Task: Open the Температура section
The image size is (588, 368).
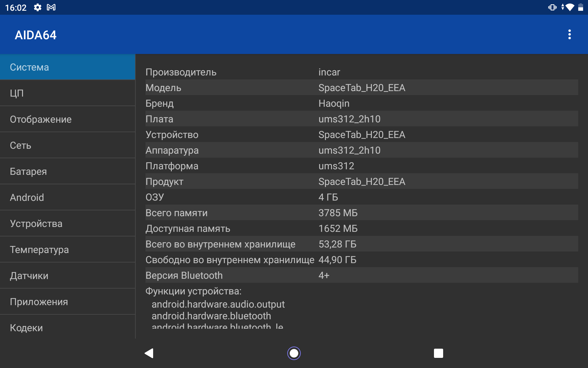Action: (x=67, y=250)
